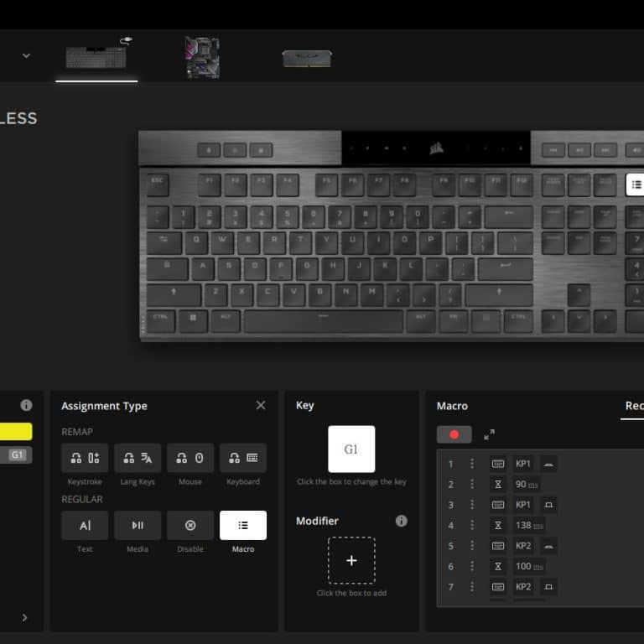This screenshot has height=644, width=644.
Task: Select the Mouse remap assignment type
Action: coord(190,458)
